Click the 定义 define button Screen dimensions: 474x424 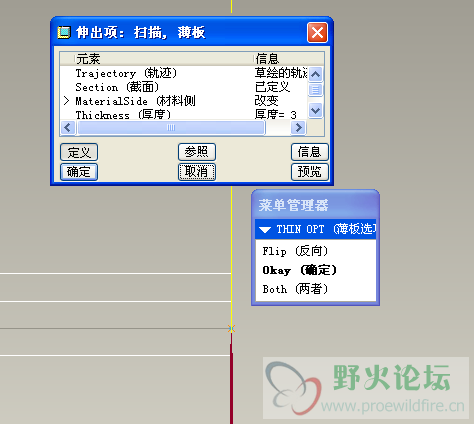tap(79, 152)
